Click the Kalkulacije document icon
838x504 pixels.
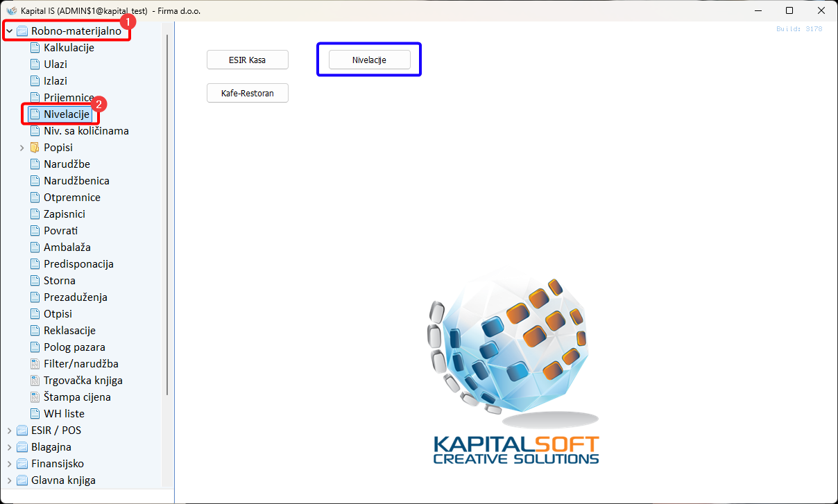tap(35, 48)
